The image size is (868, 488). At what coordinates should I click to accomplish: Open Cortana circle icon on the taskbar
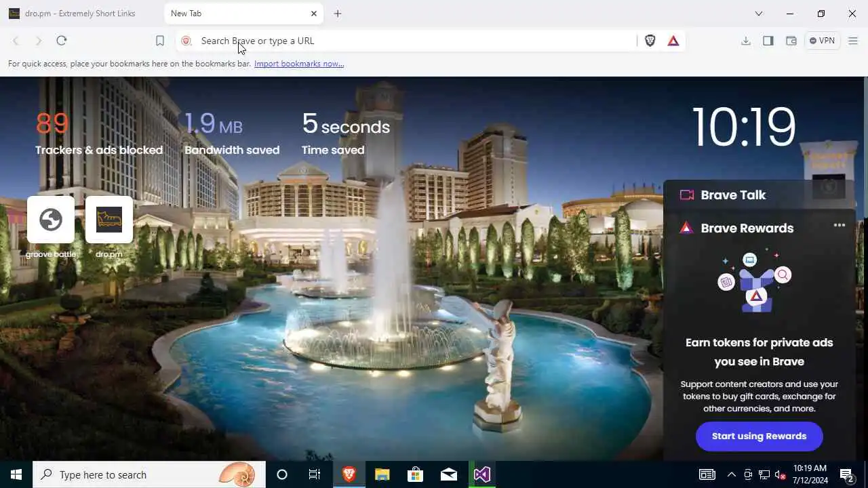[282, 474]
